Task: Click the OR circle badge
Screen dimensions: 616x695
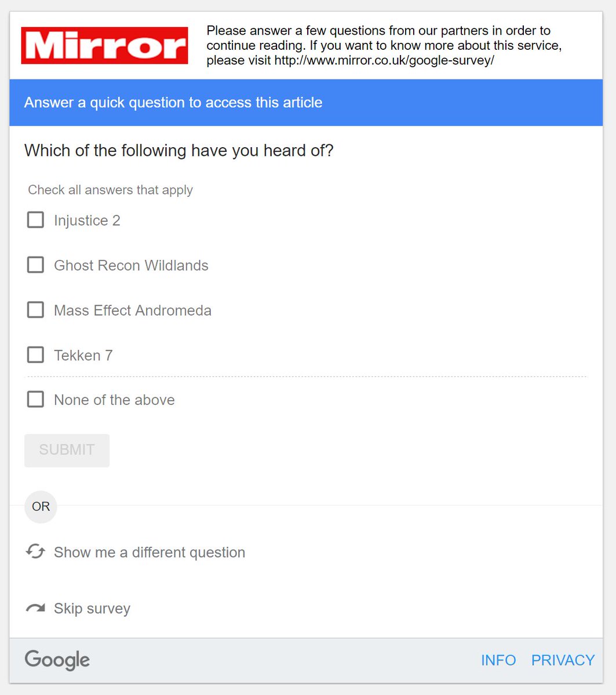Action: pyautogui.click(x=41, y=507)
